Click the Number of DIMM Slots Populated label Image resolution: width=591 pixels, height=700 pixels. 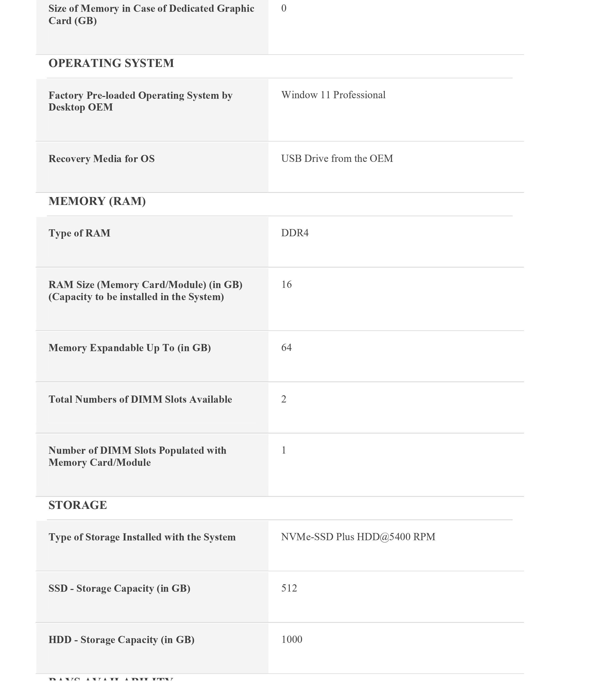point(137,456)
